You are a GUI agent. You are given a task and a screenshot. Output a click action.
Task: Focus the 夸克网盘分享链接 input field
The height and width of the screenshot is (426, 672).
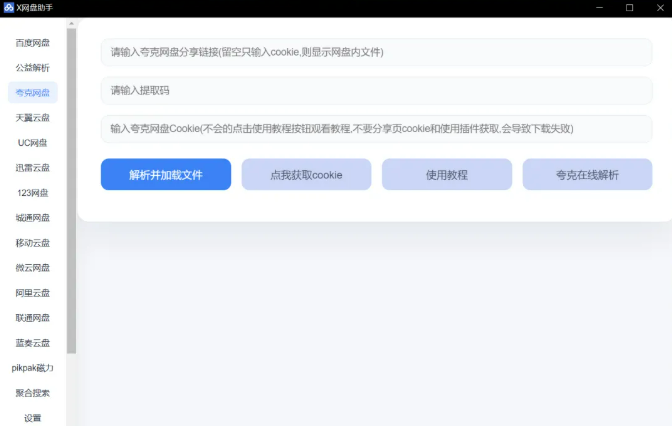click(376, 52)
